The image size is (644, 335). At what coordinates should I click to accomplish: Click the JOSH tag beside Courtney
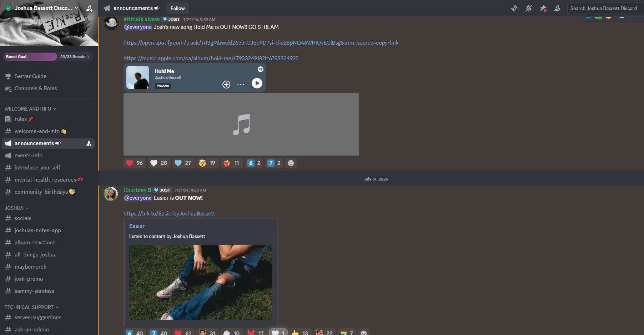coord(162,190)
